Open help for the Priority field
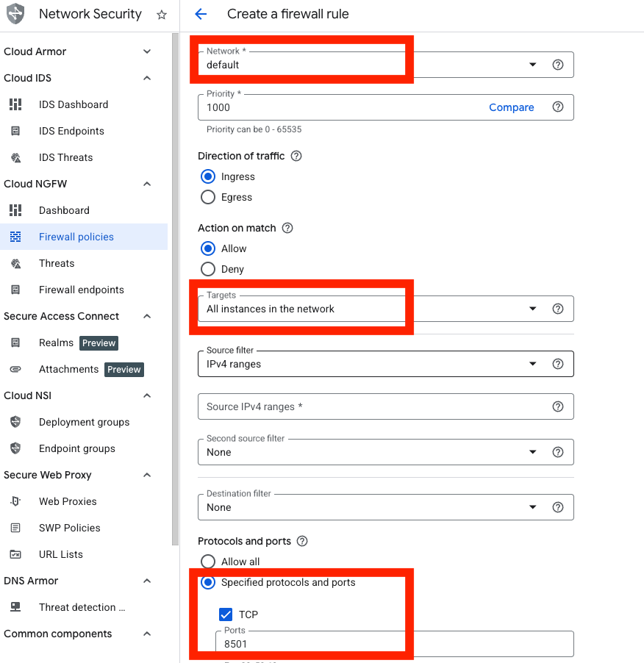Screen dimensions: 644x663 point(558,107)
